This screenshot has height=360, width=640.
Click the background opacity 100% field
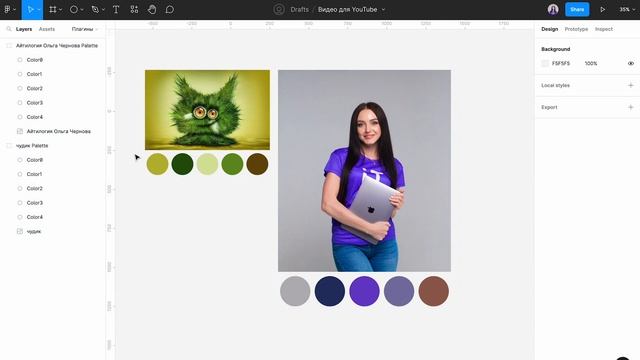[591, 63]
